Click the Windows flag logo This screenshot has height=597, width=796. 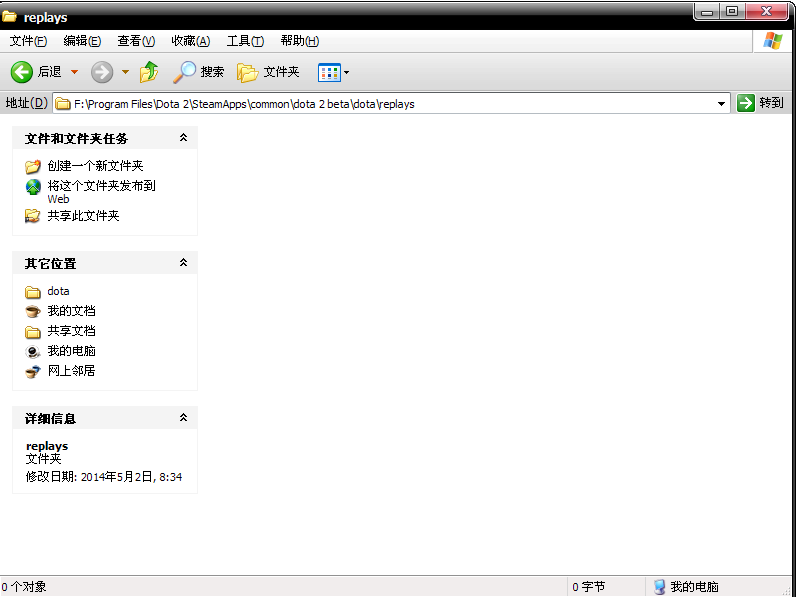[x=772, y=41]
